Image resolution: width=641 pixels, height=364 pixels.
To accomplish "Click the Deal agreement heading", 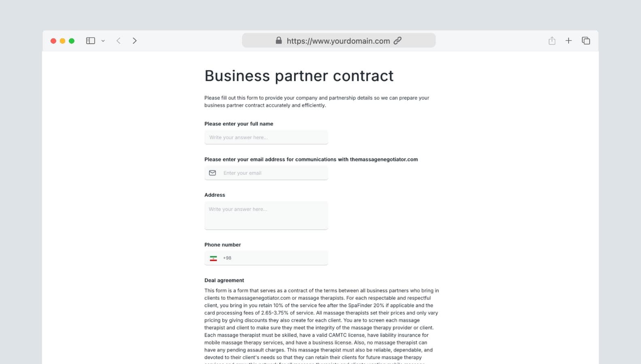I will (x=224, y=280).
